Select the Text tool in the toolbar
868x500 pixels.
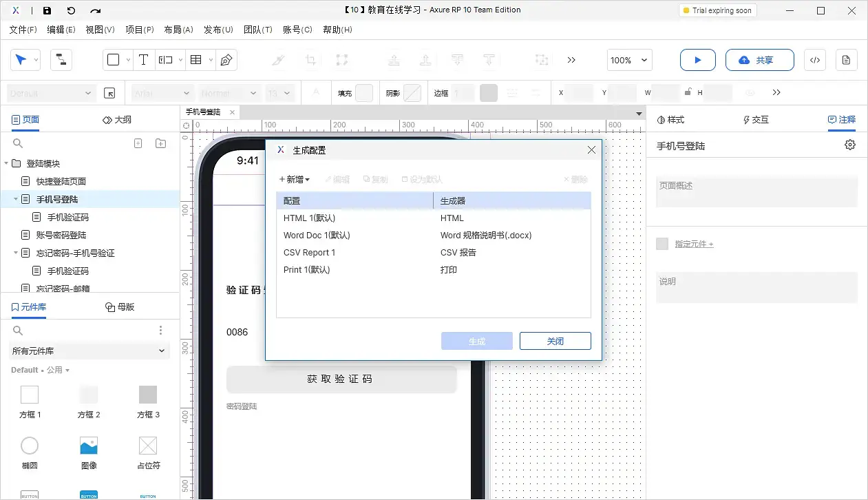[x=144, y=60]
